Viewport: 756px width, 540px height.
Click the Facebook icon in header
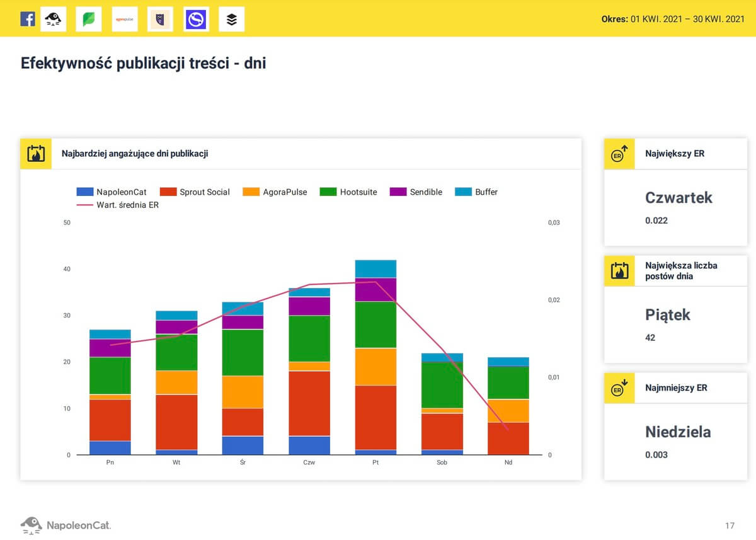(27, 19)
